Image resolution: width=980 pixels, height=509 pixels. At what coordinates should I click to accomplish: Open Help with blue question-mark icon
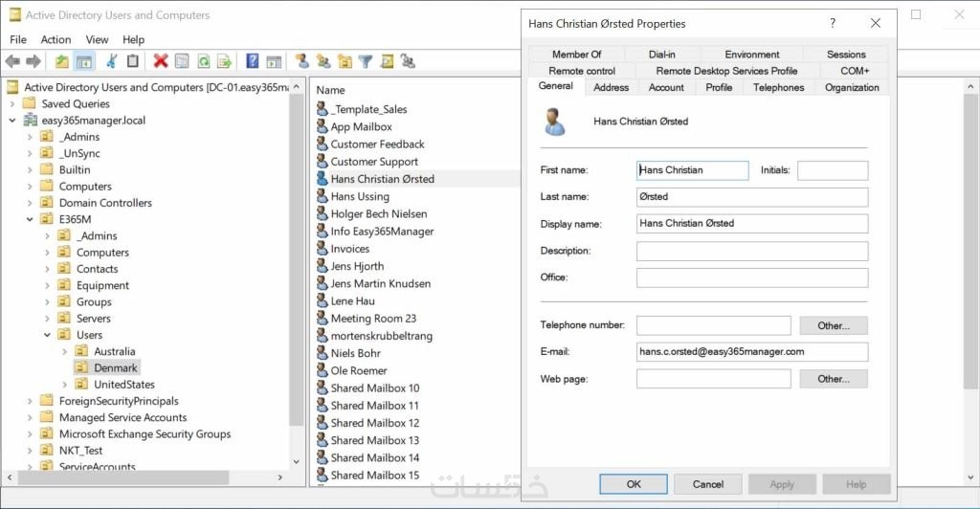click(252, 61)
